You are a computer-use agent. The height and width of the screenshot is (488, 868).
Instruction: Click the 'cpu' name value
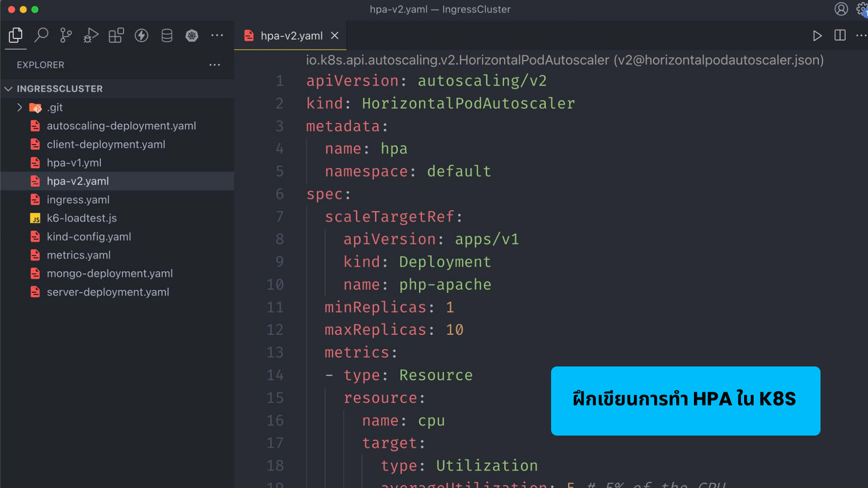click(431, 421)
